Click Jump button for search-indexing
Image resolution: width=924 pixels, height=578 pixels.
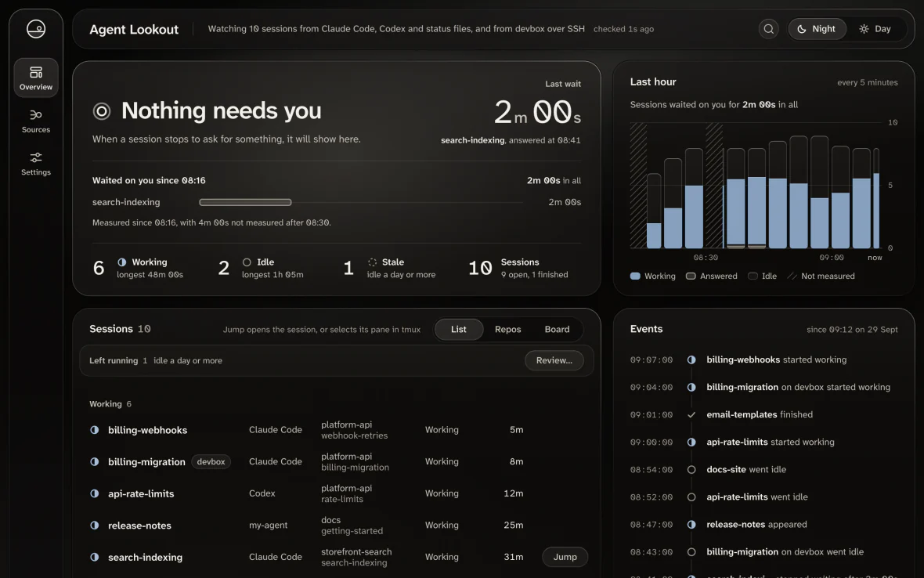coord(565,557)
